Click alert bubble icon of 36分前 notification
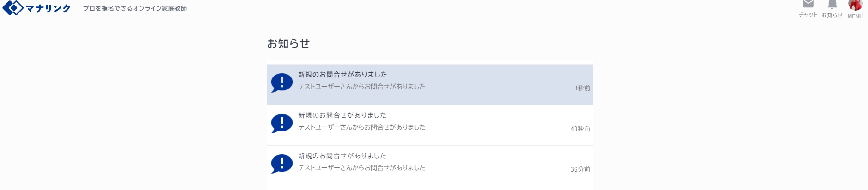This screenshot has height=190, width=868. 281,164
